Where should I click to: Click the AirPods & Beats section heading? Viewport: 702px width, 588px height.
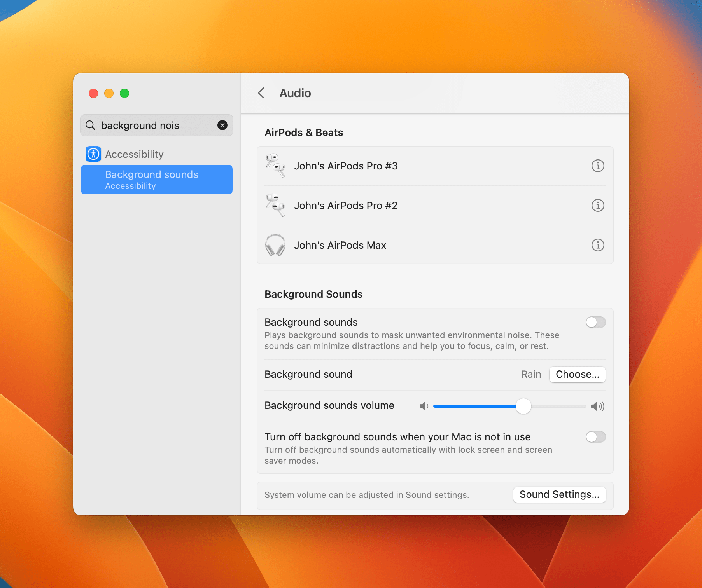[x=304, y=133]
